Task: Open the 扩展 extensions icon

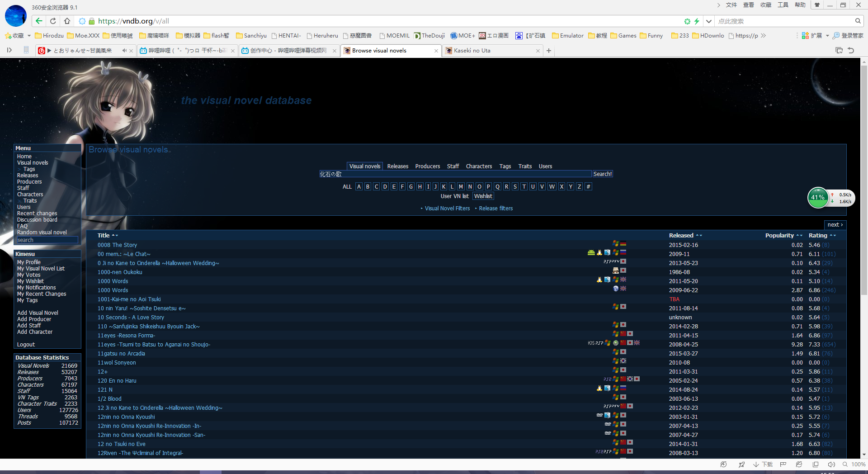Action: click(805, 36)
